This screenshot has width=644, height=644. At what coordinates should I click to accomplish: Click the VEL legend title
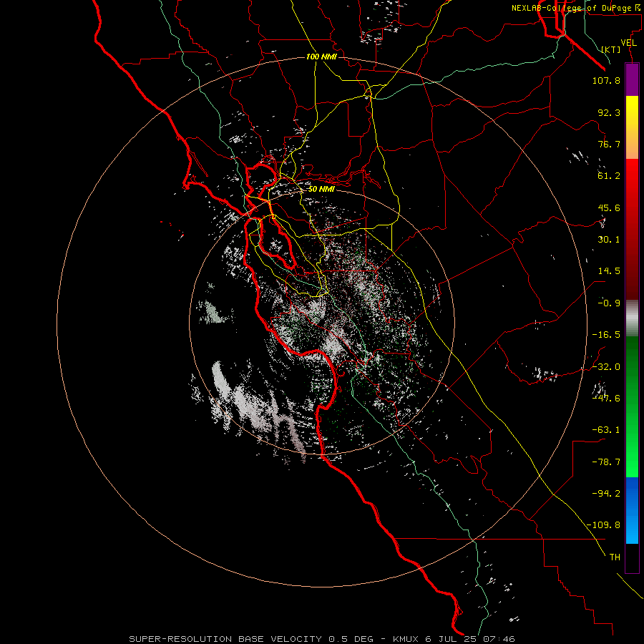tap(628, 43)
